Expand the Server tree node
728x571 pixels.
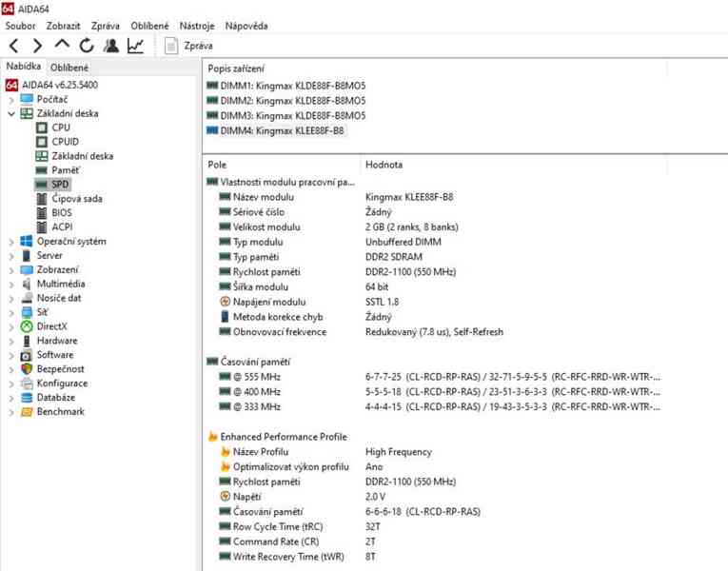pos(11,256)
